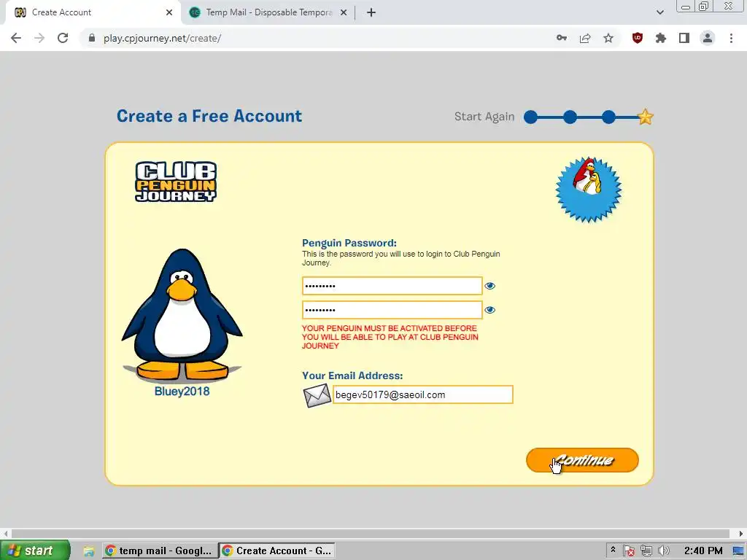Show the first password with eye icon

tap(489, 286)
